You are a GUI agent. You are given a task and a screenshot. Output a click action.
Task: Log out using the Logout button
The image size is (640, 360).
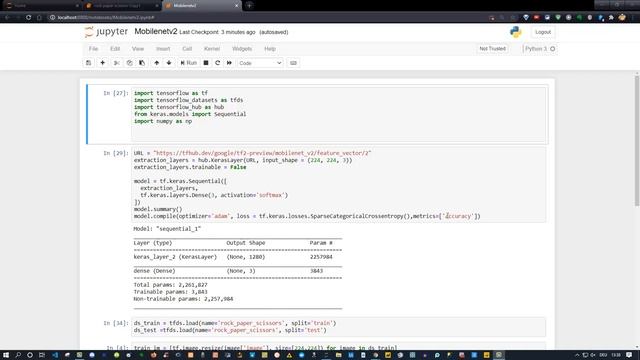(543, 32)
